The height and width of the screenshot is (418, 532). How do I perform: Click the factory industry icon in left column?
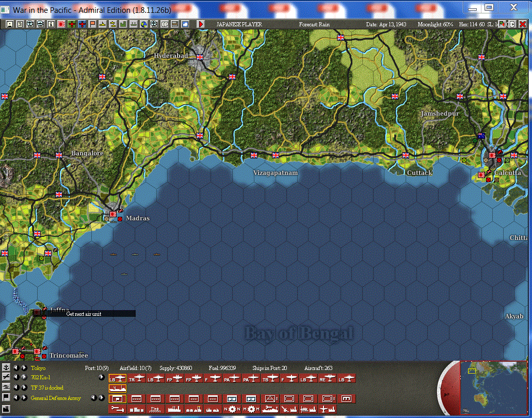pyautogui.click(x=6, y=409)
